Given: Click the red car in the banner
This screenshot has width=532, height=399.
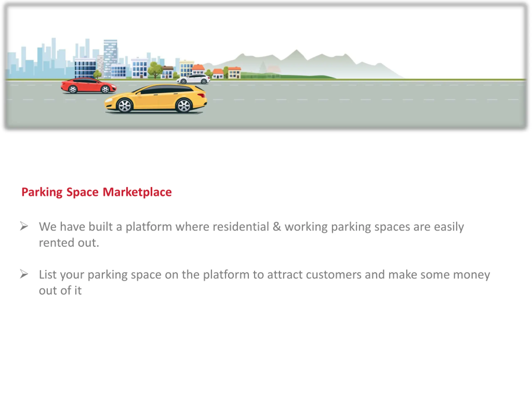Looking at the screenshot, I should 89,85.
